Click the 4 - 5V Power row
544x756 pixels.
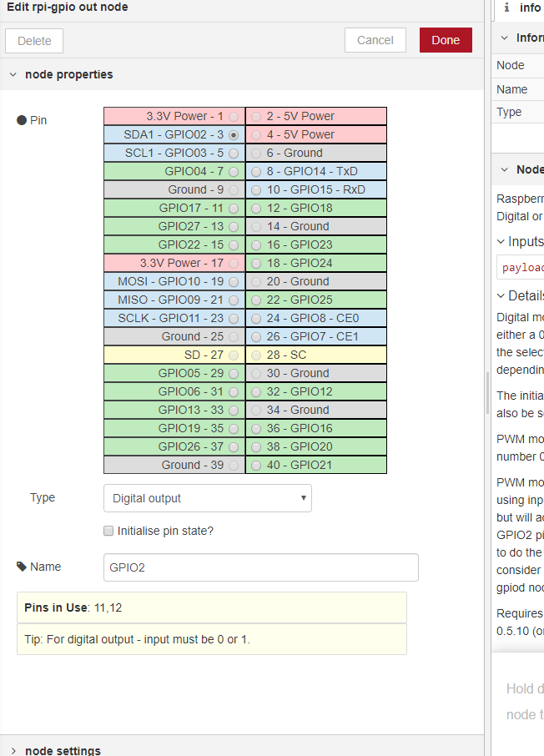pos(316,134)
